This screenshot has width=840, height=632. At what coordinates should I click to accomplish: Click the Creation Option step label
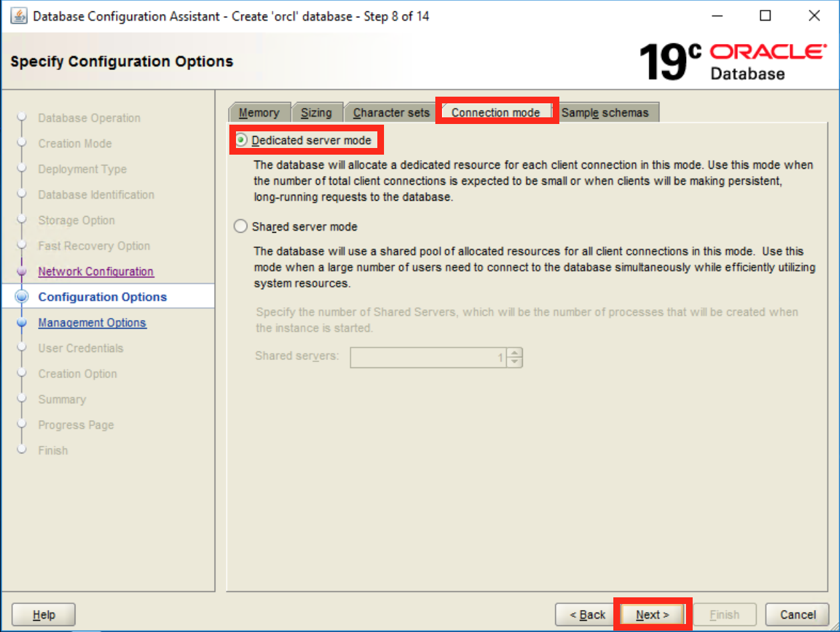(77, 373)
